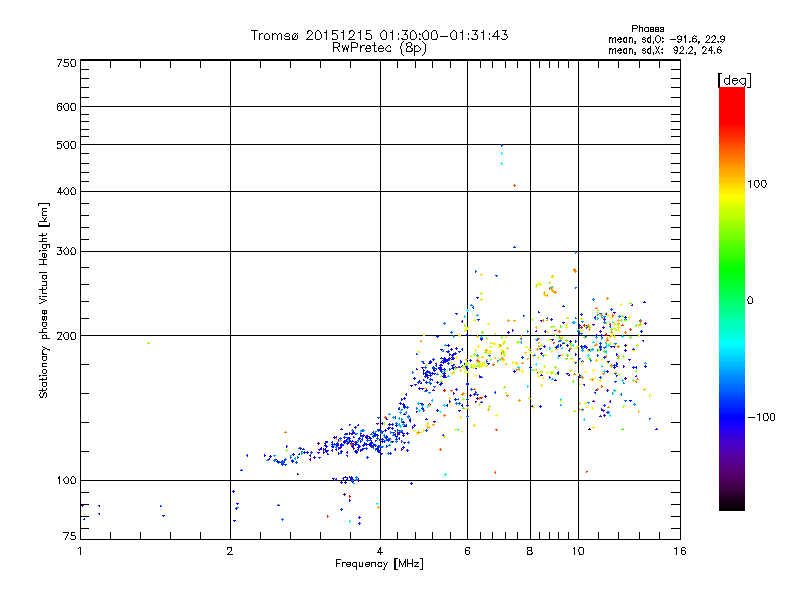
Task: Click the x-axis tick label '6'
Action: pyautogui.click(x=467, y=551)
